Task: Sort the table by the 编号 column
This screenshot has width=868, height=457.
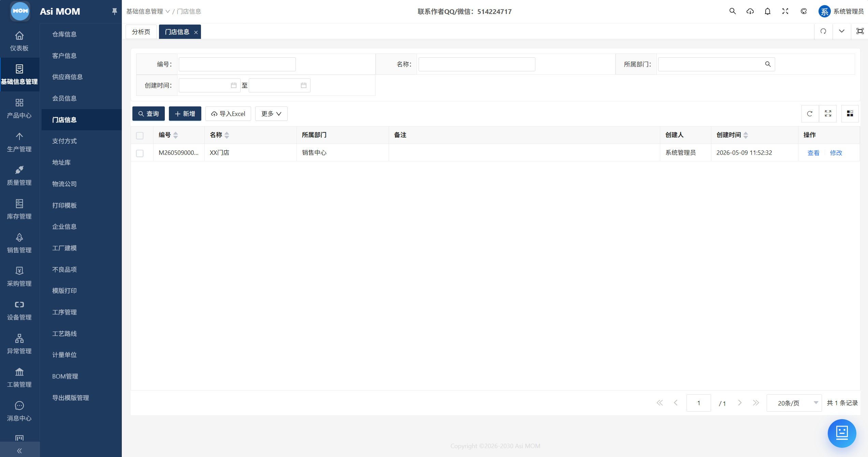Action: [176, 135]
